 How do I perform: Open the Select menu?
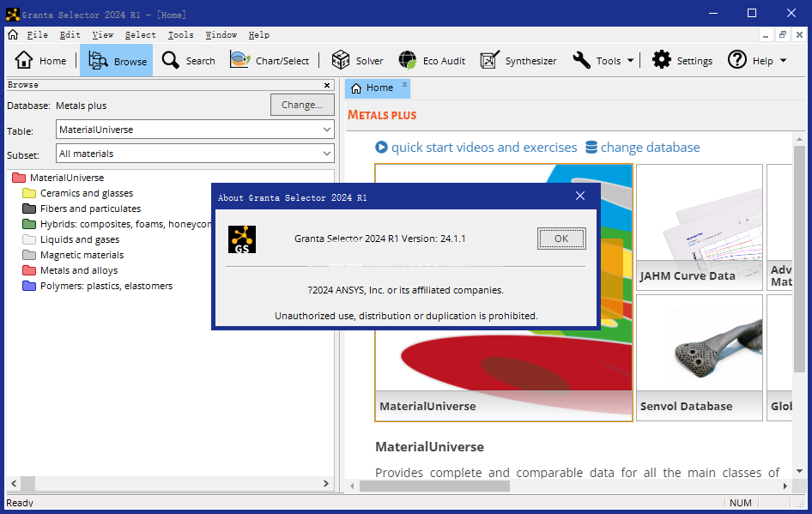(140, 34)
